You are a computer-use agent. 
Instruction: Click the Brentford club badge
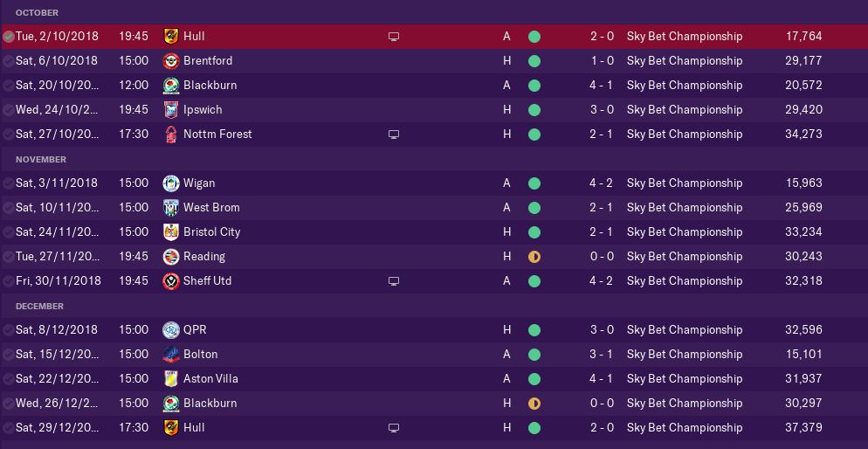point(171,61)
